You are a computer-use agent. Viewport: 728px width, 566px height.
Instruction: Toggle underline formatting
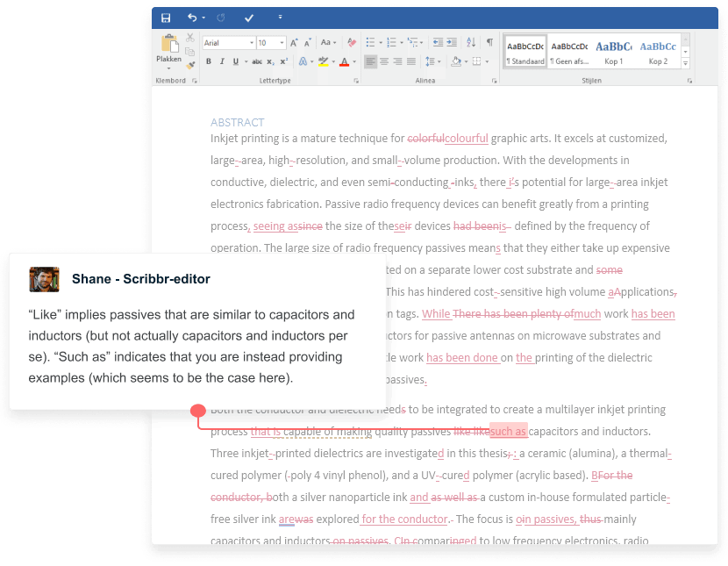pyautogui.click(x=235, y=61)
